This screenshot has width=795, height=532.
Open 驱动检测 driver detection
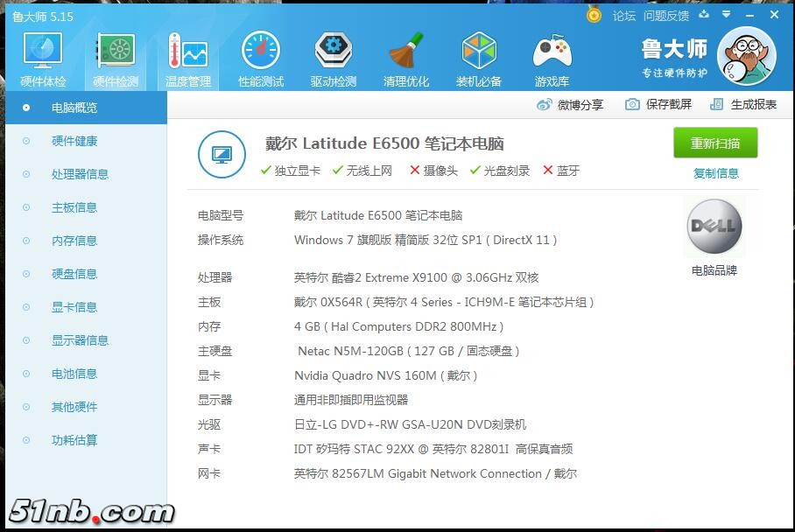coord(333,59)
